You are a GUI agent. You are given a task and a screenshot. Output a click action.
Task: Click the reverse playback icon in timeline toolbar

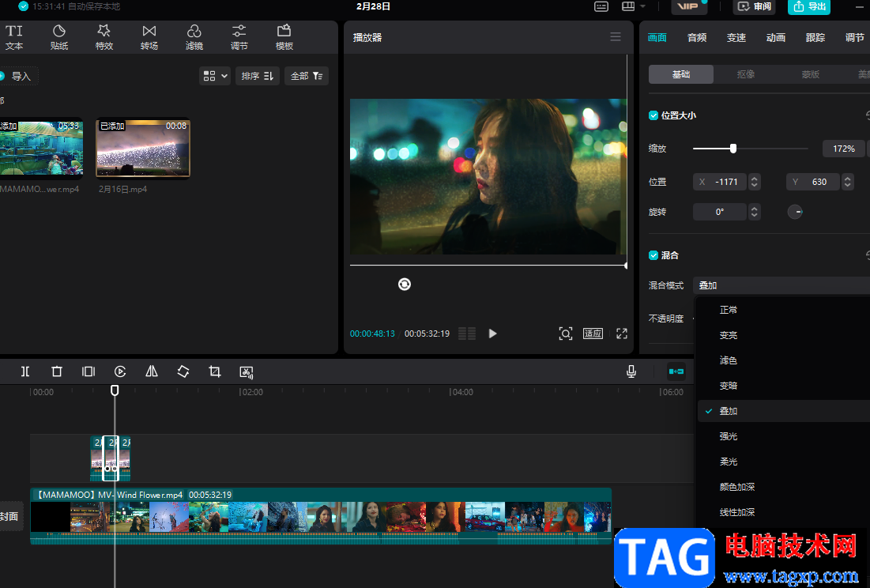[x=120, y=371]
